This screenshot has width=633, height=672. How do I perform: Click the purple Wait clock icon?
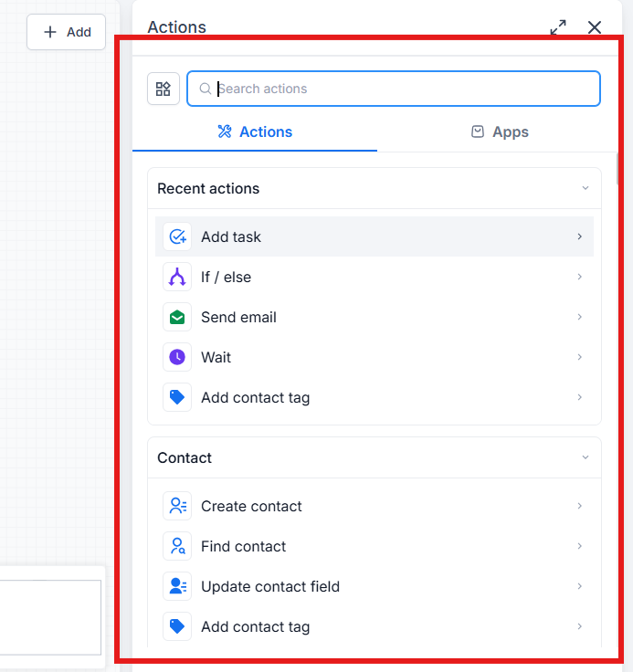pyautogui.click(x=177, y=357)
